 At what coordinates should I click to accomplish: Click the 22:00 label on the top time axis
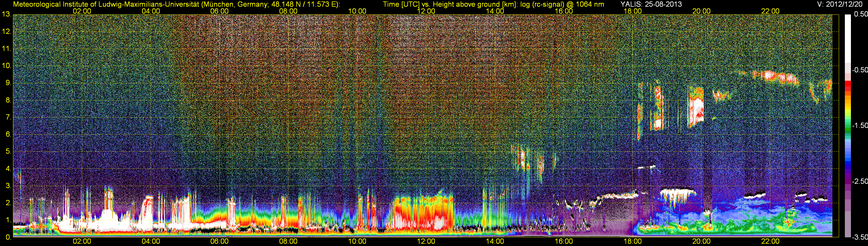(x=770, y=11)
